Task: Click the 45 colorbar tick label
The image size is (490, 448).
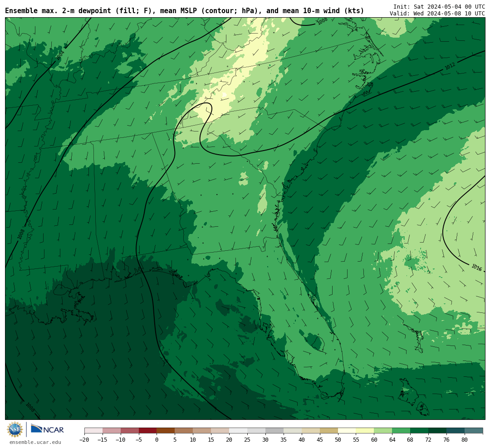Action: pyautogui.click(x=320, y=439)
